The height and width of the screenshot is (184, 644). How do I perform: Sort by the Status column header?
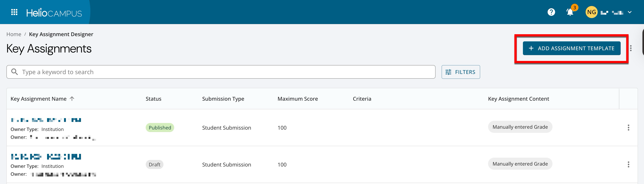pyautogui.click(x=153, y=99)
